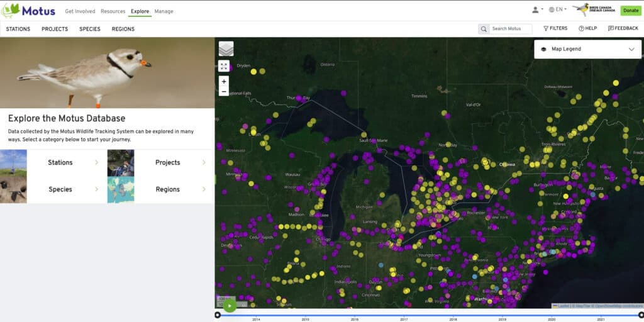Open the EN language dropdown
The image size is (644, 322).
557,10
